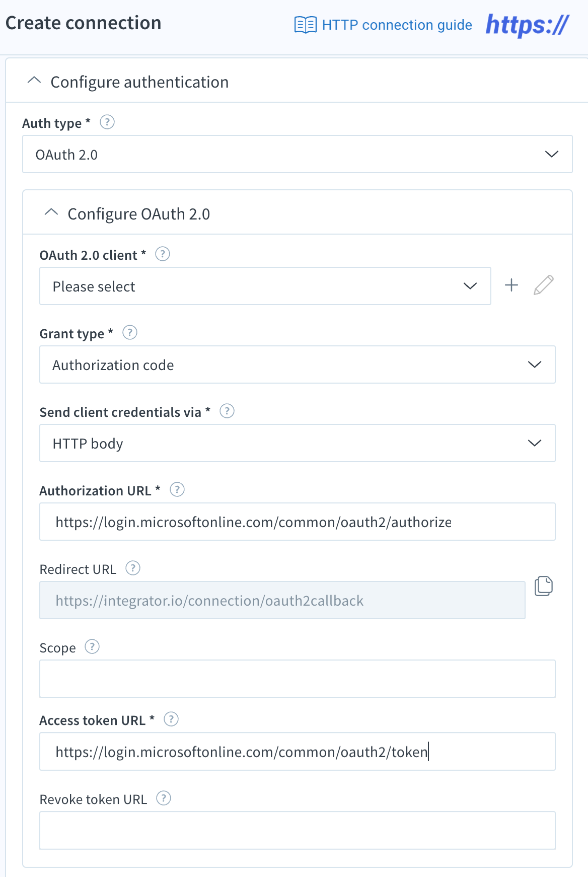
Task: Show help for Grant type
Action: (x=130, y=332)
